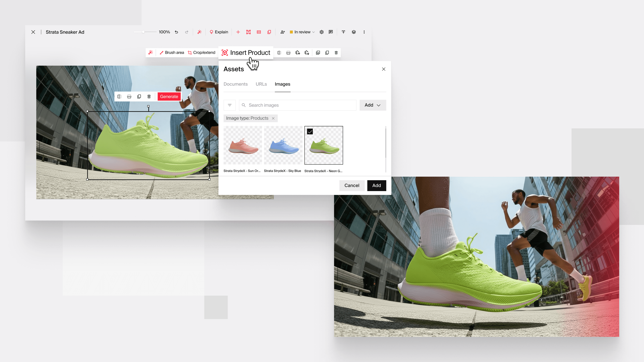644x362 pixels.
Task: Select the magic wand AI edit tool
Action: [150, 52]
